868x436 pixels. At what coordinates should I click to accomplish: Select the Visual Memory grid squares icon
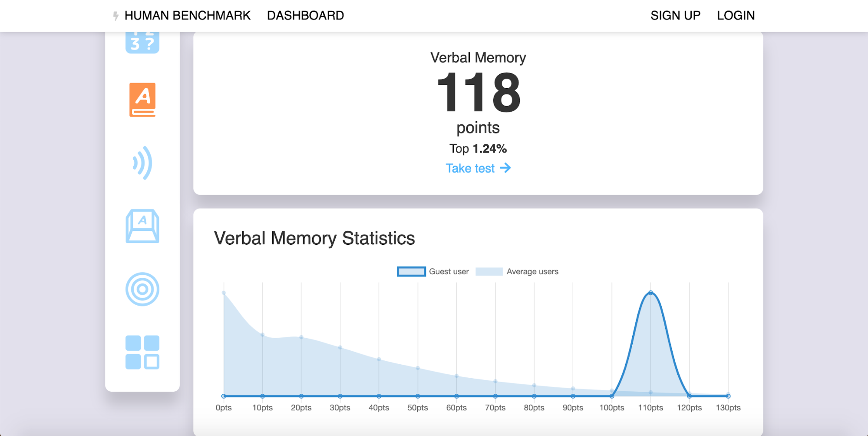[142, 352]
